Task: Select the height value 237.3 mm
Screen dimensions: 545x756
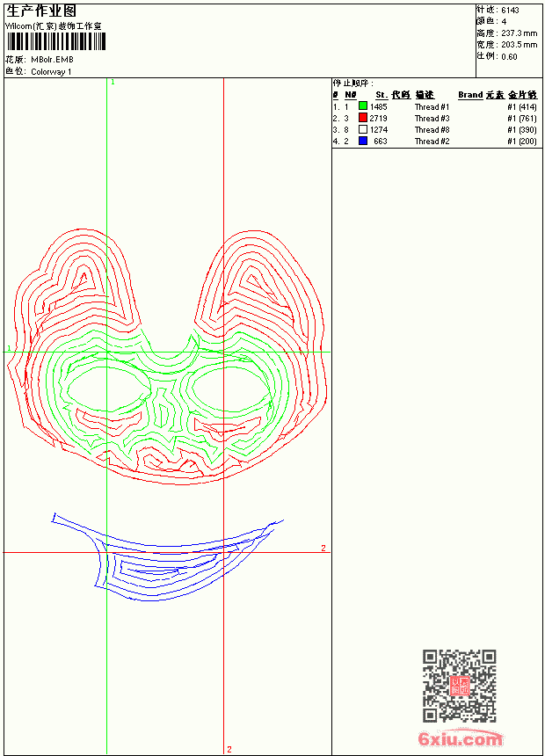Action: point(519,33)
